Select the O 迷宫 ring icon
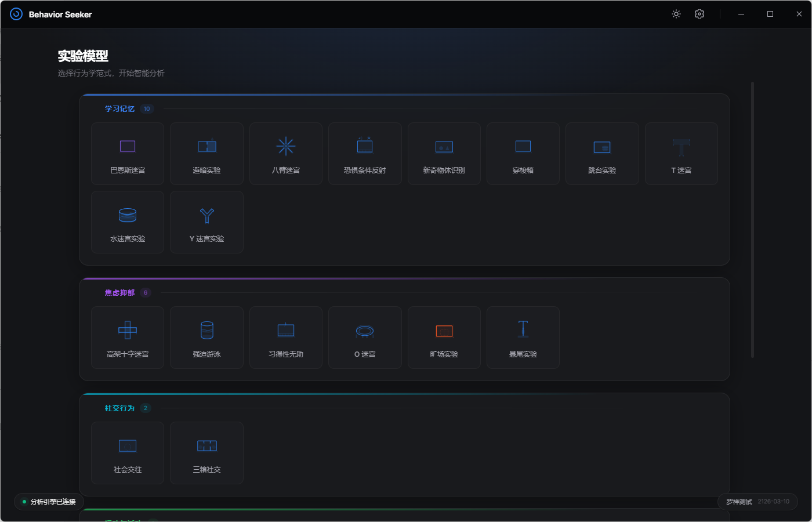 click(365, 331)
